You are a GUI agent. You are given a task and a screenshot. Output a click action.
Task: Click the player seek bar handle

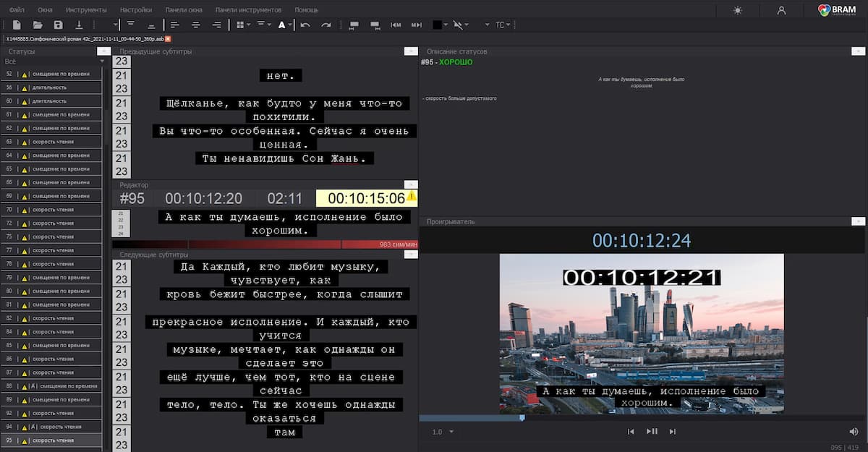[522, 417]
